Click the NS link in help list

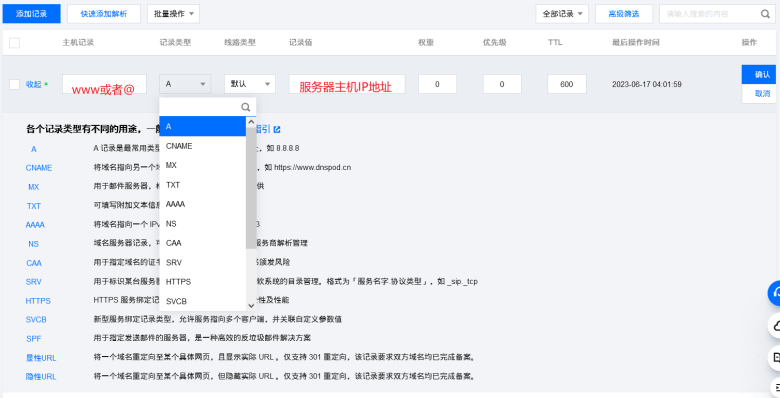(x=33, y=244)
